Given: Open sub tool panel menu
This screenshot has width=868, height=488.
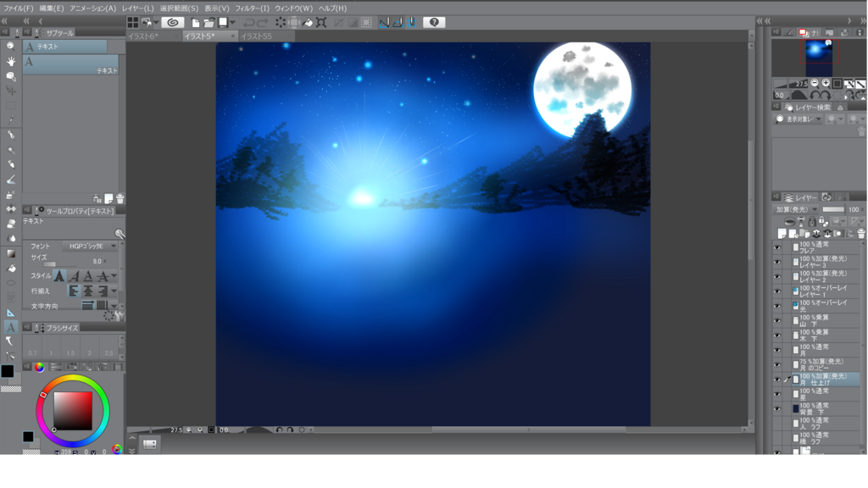Looking at the screenshot, I should pyautogui.click(x=26, y=33).
